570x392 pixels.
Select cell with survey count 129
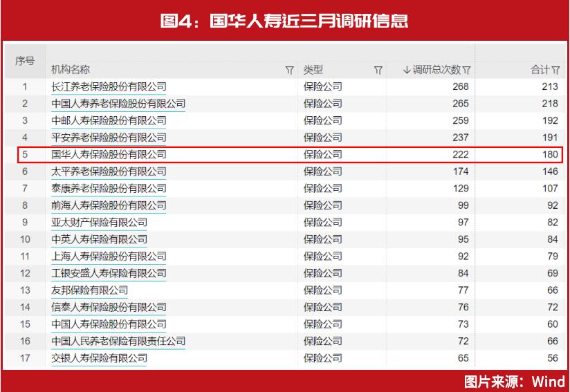pos(461,188)
